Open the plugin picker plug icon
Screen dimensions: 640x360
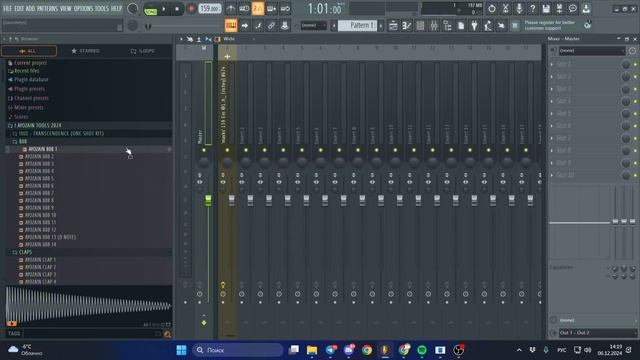point(474,26)
